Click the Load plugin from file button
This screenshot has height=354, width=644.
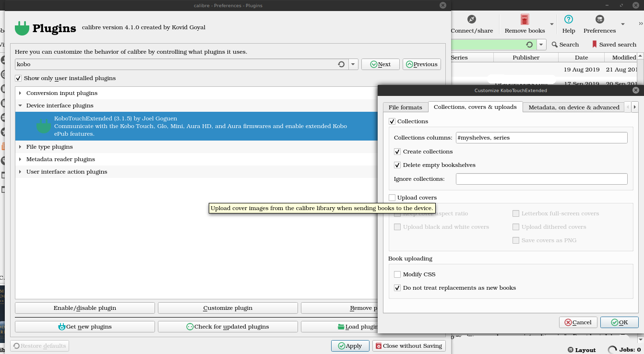pyautogui.click(x=339, y=327)
